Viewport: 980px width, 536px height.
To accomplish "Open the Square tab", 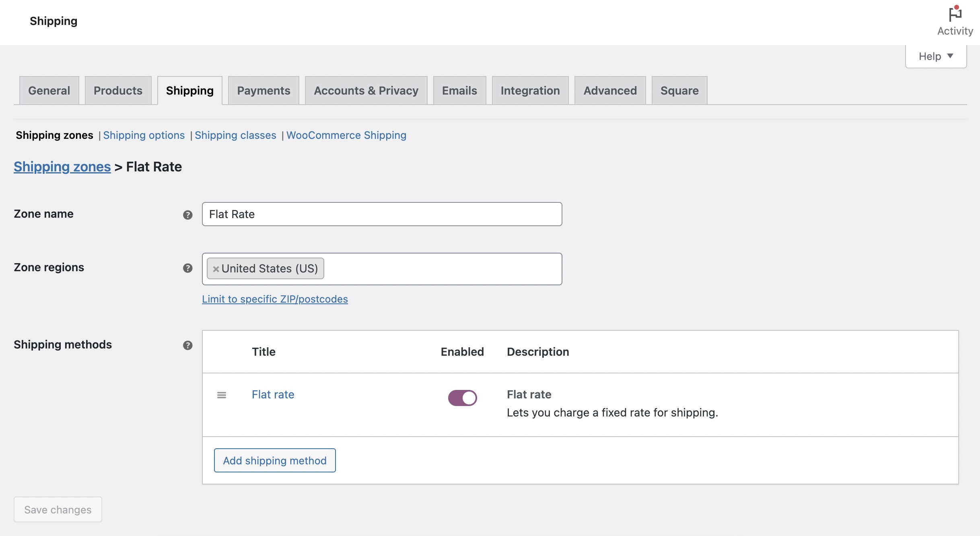I will pyautogui.click(x=679, y=91).
